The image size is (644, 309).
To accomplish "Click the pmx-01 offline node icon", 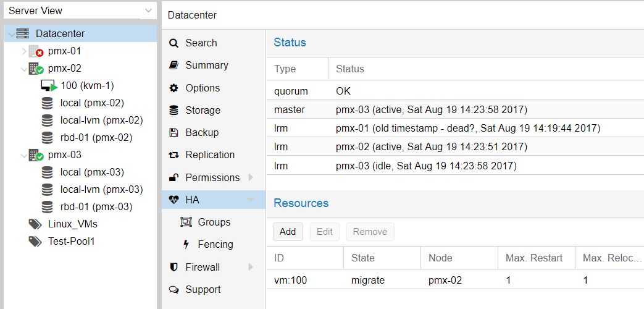I will tap(36, 51).
